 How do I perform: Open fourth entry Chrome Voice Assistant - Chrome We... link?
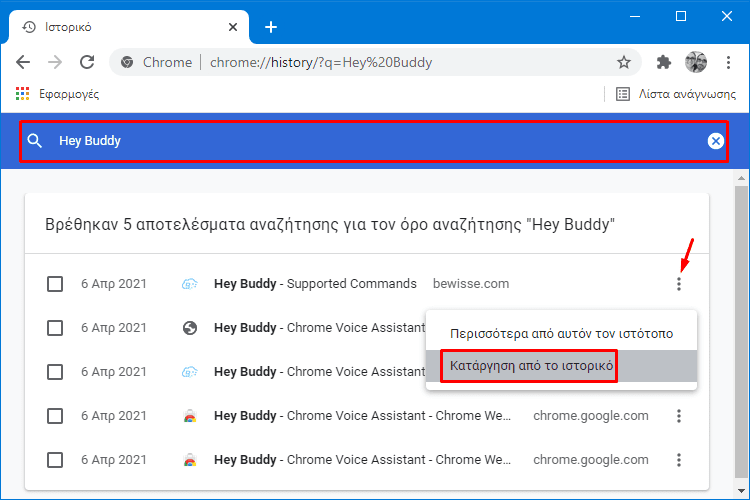pyautogui.click(x=362, y=416)
